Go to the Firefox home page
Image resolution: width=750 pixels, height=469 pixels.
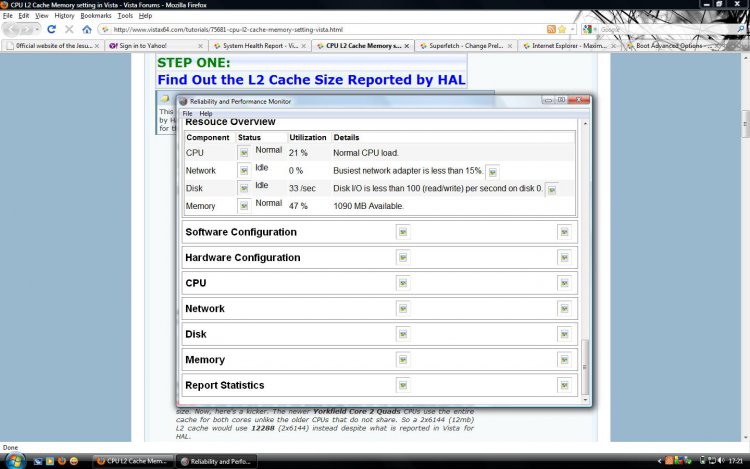click(x=87, y=29)
